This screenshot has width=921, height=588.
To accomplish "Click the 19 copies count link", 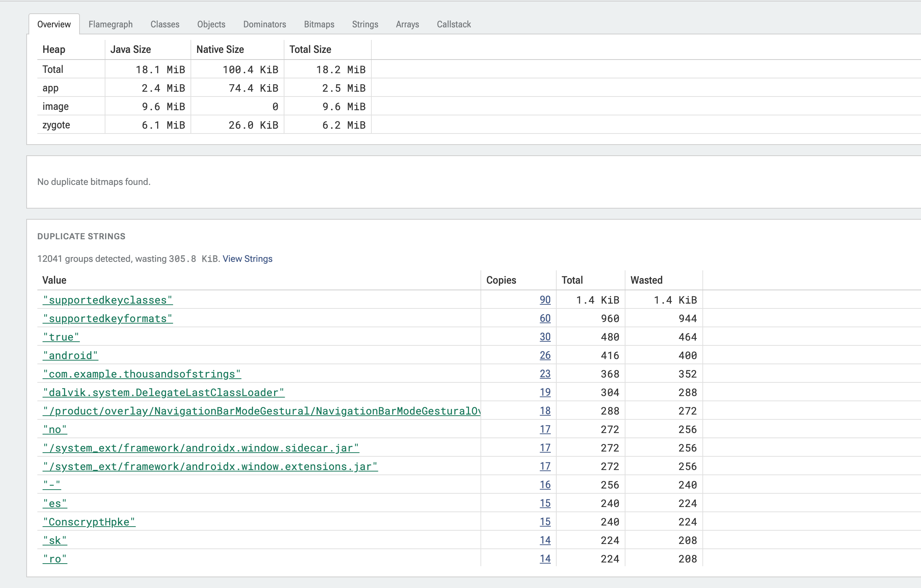I will coord(545,392).
